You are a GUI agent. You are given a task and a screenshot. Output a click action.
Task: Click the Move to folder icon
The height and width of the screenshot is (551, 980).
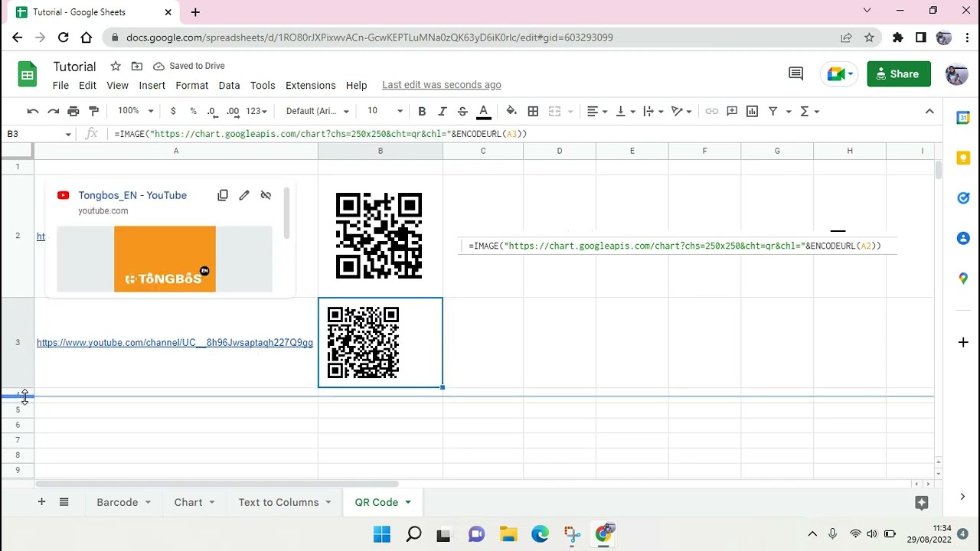click(x=136, y=66)
